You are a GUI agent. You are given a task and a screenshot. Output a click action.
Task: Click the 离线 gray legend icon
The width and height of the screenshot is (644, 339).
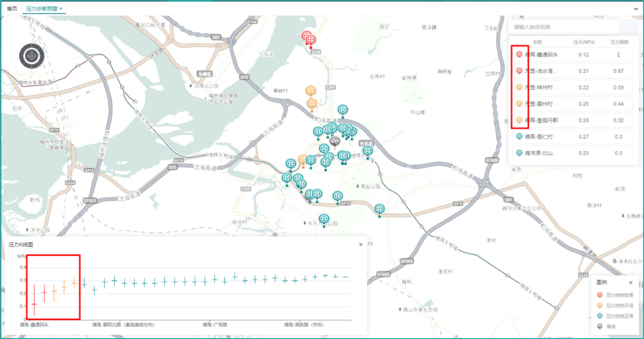pyautogui.click(x=599, y=326)
